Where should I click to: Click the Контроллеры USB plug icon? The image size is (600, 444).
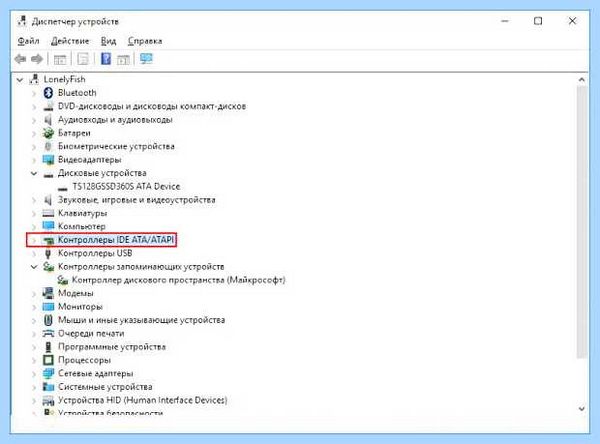click(48, 253)
